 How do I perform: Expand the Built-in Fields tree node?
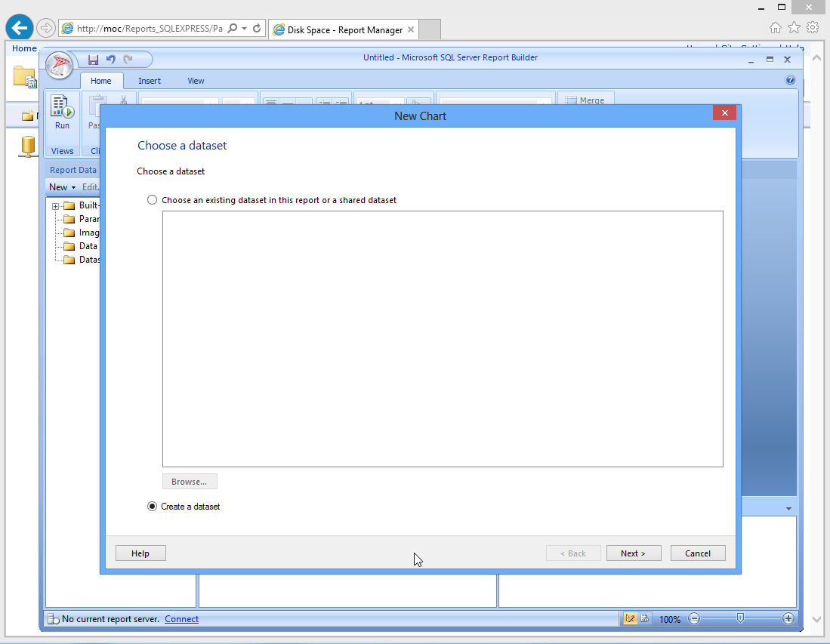[x=56, y=206]
